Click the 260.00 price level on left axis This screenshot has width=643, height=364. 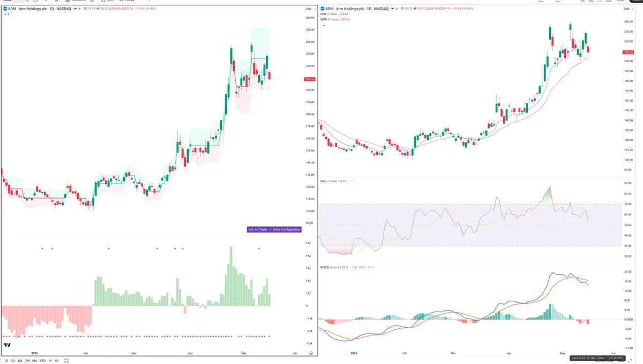click(310, 18)
